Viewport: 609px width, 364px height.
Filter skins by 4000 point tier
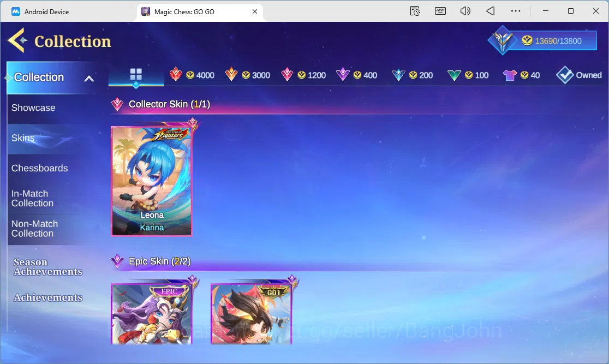point(192,75)
